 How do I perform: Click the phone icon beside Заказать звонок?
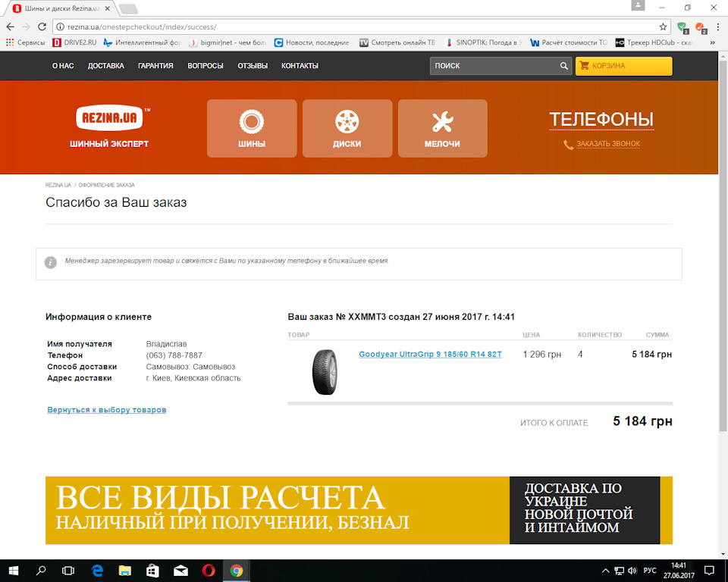pyautogui.click(x=568, y=144)
